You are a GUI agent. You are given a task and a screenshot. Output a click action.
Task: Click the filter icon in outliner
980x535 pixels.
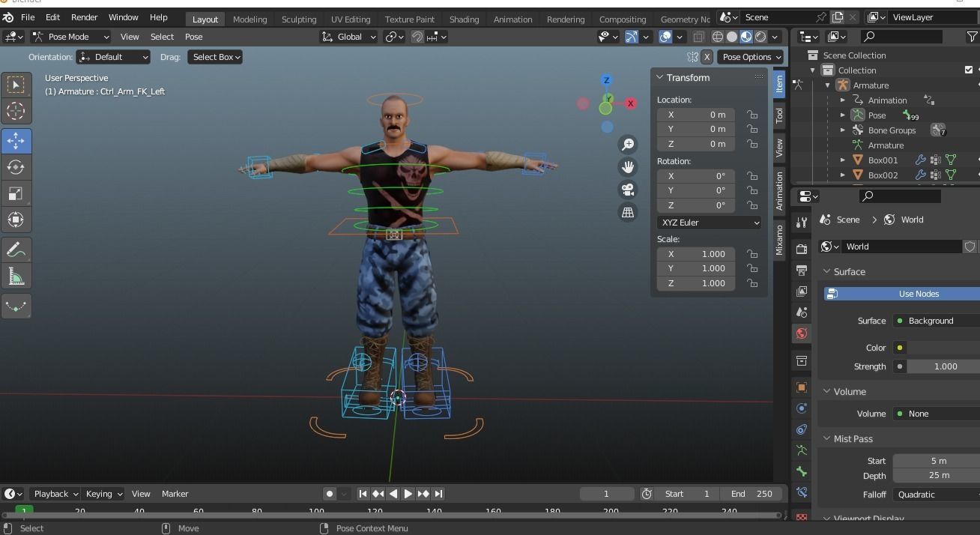[x=972, y=36]
